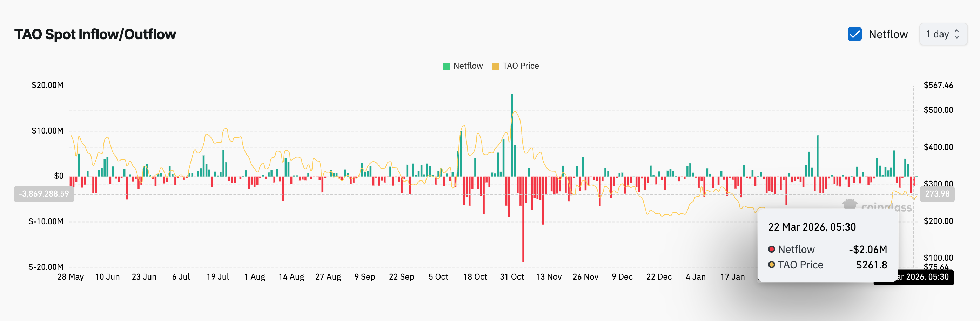Click the yellow TAO Price dot in tooltip
Screen dimensions: 980x321
[772, 265]
